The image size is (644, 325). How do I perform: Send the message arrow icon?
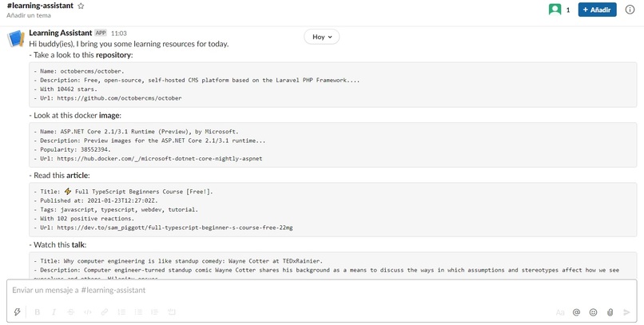626,312
